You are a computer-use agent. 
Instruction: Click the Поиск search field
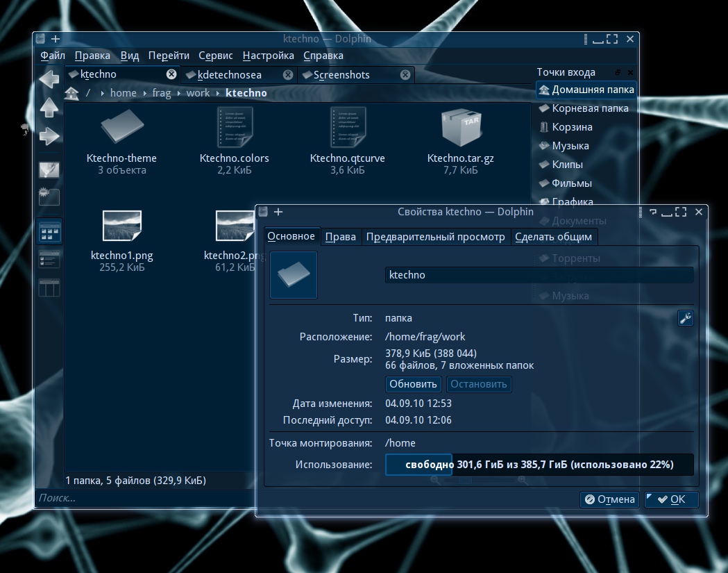pyautogui.click(x=144, y=498)
